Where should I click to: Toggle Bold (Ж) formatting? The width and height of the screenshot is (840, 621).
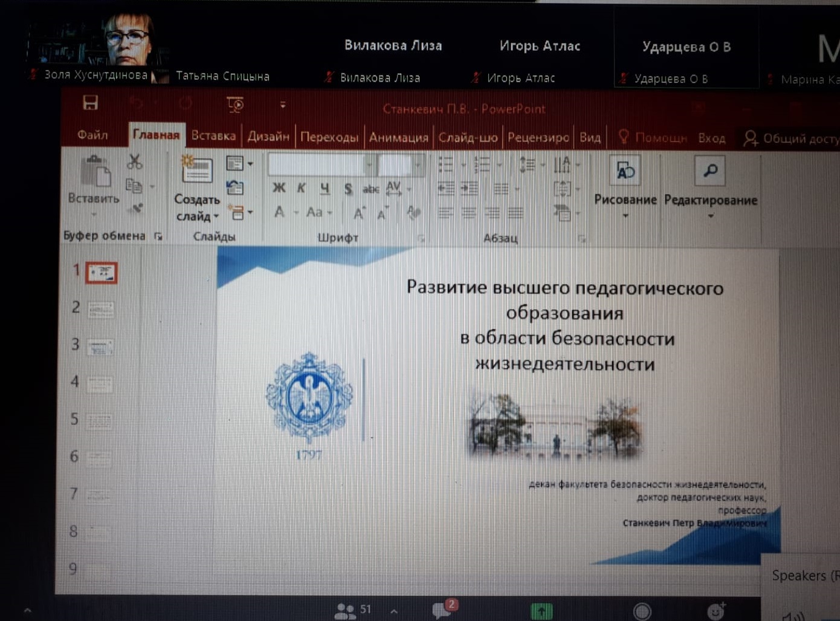pyautogui.click(x=279, y=188)
